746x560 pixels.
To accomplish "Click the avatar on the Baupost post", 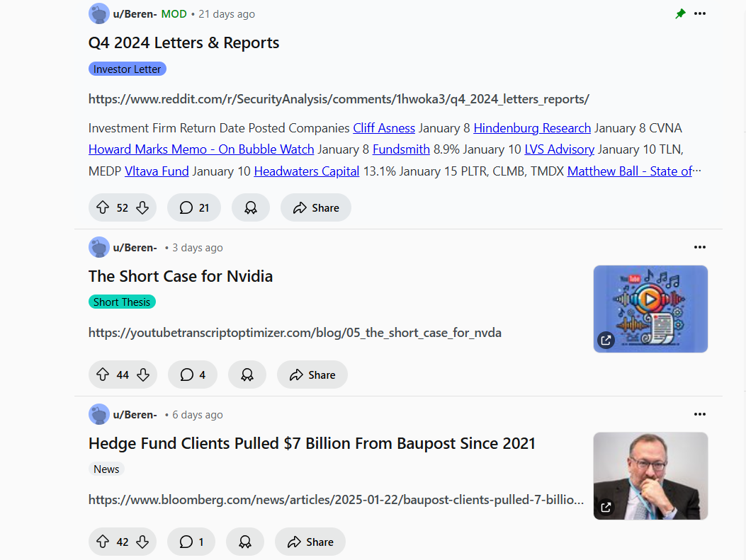I will [x=99, y=414].
